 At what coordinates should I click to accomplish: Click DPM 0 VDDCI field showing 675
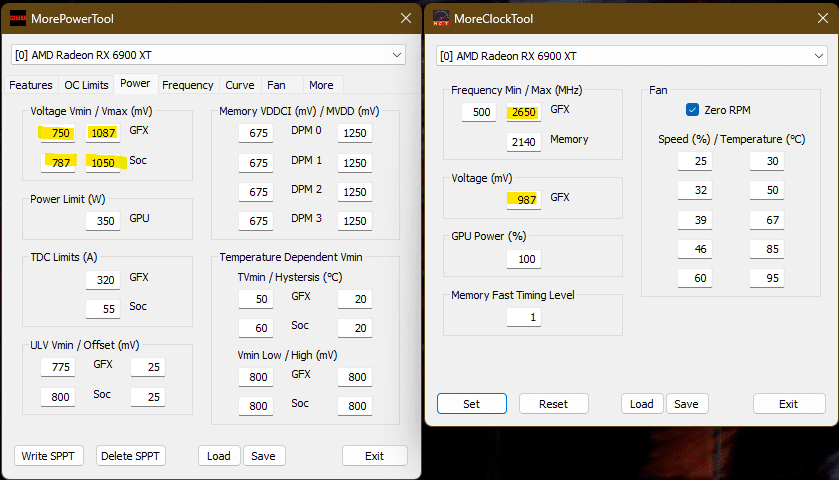256,133
